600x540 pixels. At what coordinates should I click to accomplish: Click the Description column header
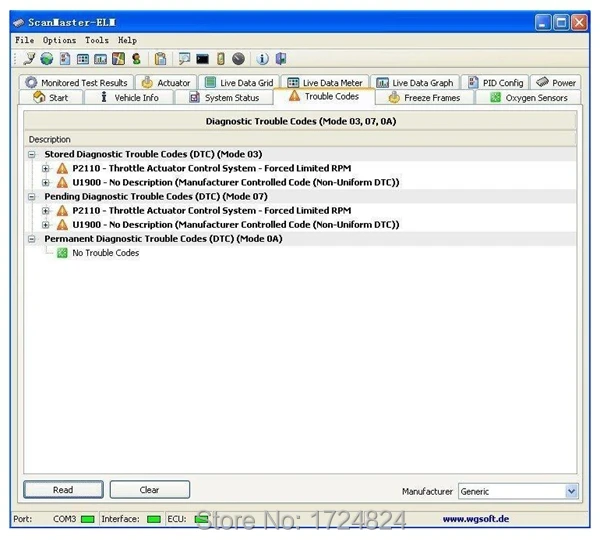click(x=300, y=139)
